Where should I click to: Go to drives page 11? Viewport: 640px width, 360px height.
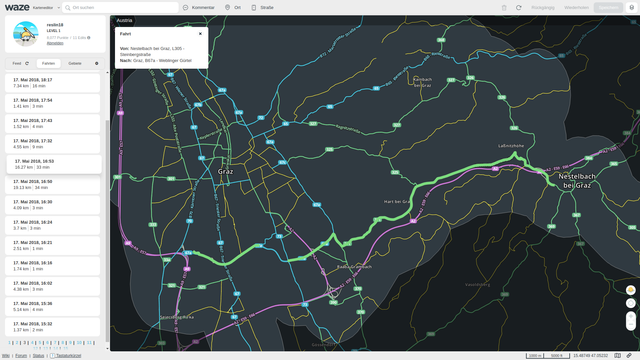[89, 343]
